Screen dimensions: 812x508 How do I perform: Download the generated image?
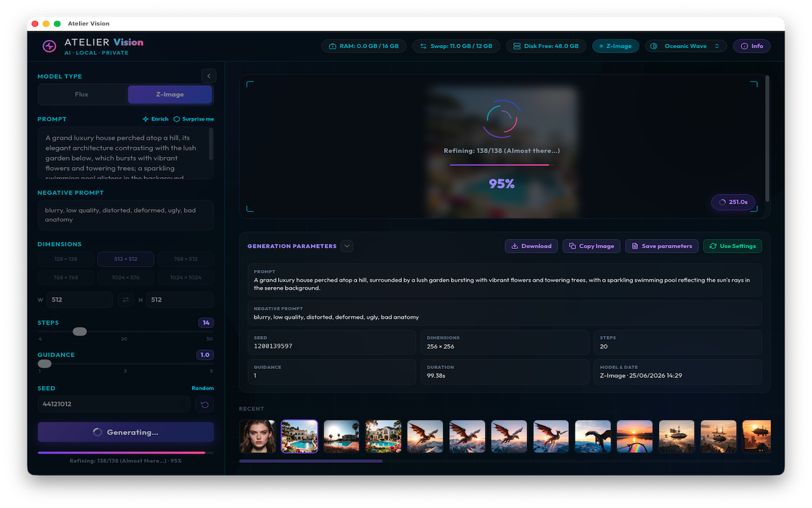click(532, 246)
